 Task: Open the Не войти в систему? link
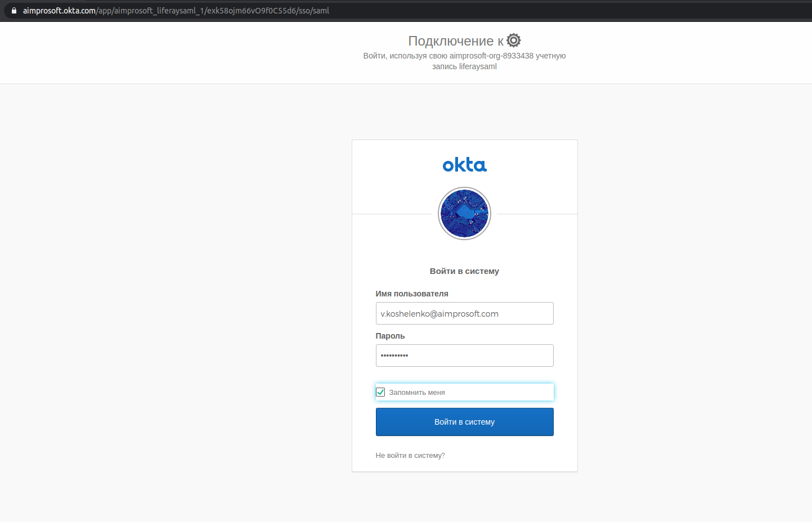[410, 456]
